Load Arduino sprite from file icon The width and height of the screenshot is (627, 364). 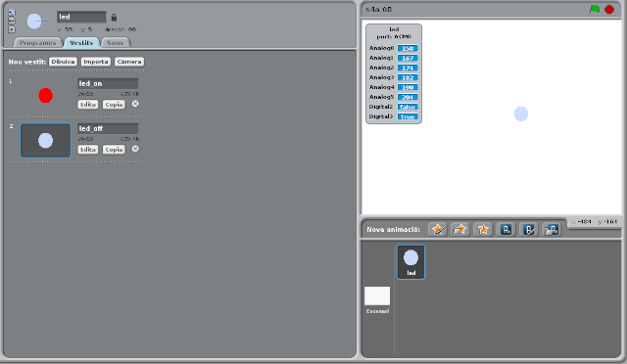pos(552,229)
